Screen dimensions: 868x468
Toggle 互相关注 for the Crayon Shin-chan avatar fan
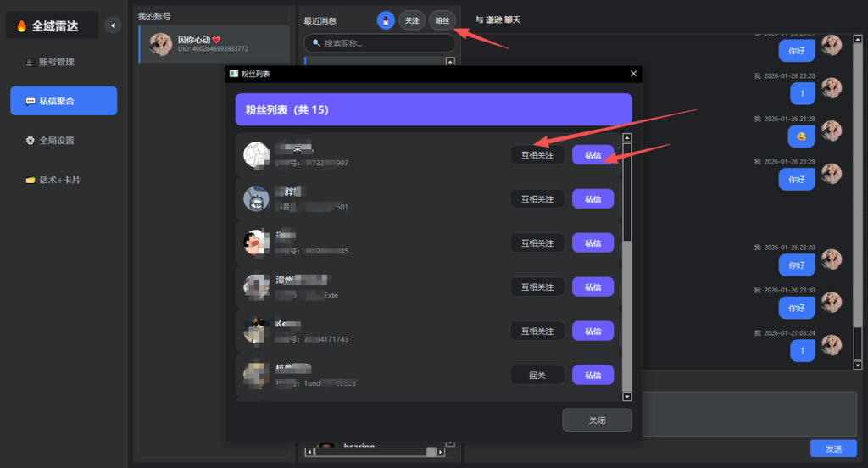537,243
